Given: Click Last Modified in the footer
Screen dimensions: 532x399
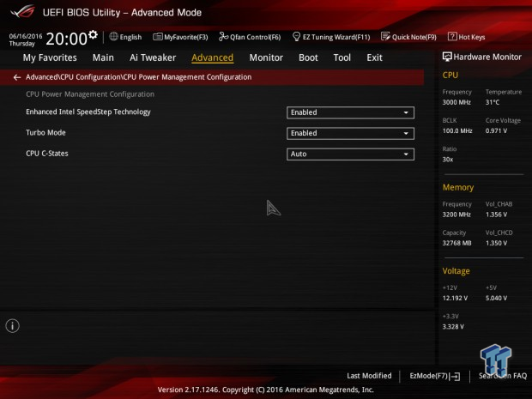Looking at the screenshot, I should click(x=369, y=376).
